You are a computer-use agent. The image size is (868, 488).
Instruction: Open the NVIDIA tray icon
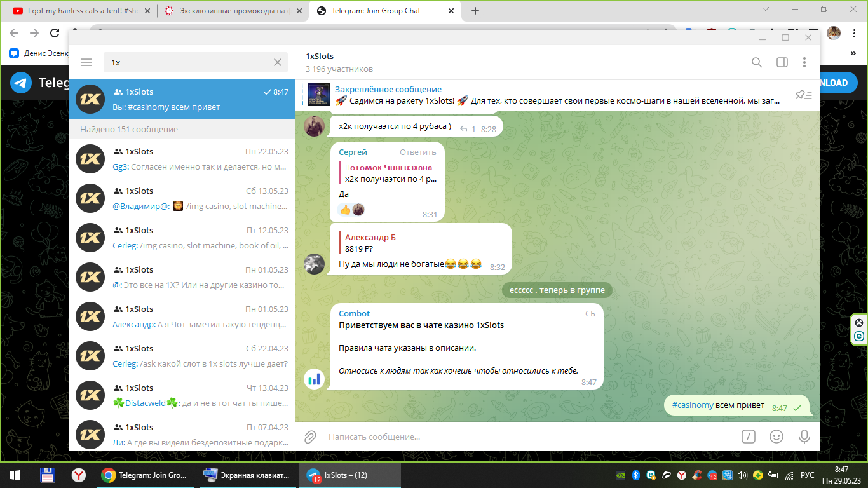click(621, 475)
